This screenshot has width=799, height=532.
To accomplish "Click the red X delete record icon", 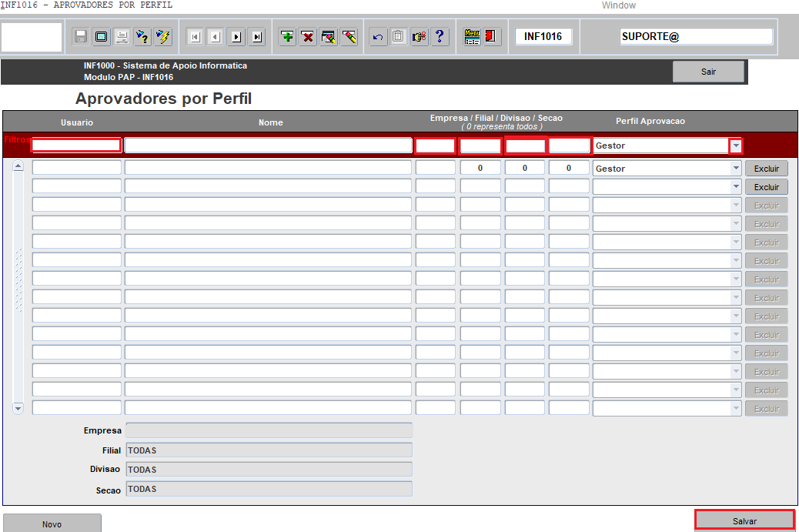I will coord(308,36).
